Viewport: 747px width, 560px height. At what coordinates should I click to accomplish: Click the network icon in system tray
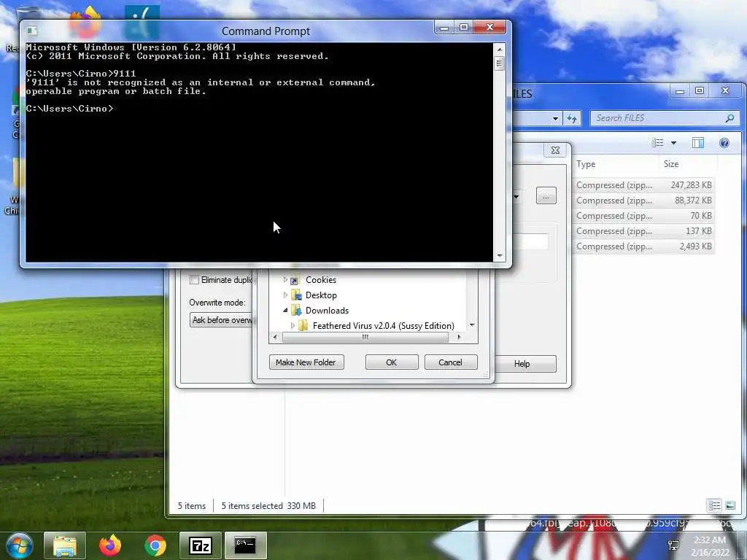tap(673, 545)
